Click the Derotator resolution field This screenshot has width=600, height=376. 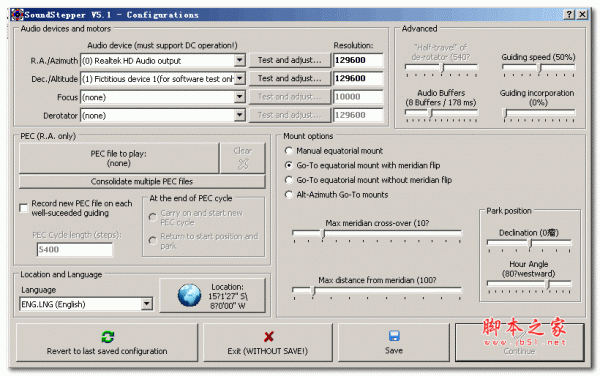358,115
